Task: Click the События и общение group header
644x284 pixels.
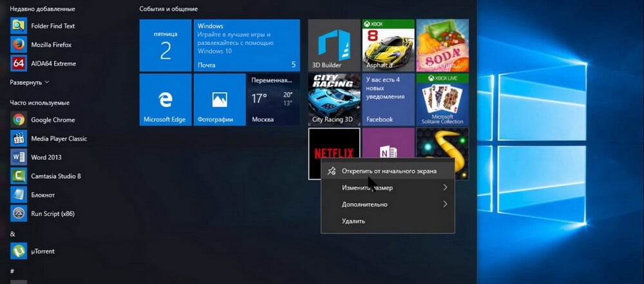Action: coord(168,8)
